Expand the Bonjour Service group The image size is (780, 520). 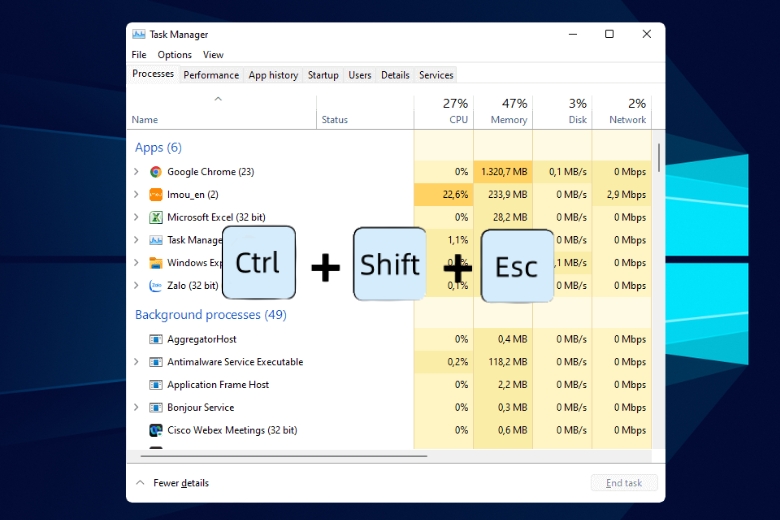[136, 408]
